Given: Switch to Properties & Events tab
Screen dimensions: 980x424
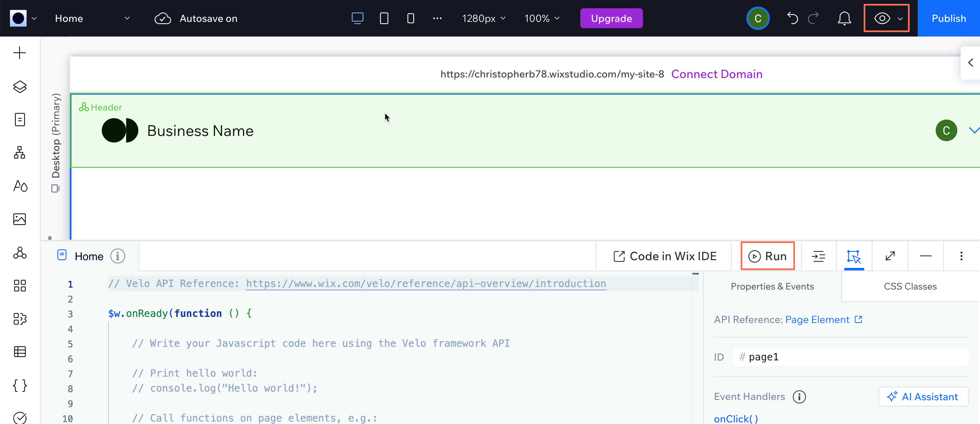Looking at the screenshot, I should coord(772,286).
